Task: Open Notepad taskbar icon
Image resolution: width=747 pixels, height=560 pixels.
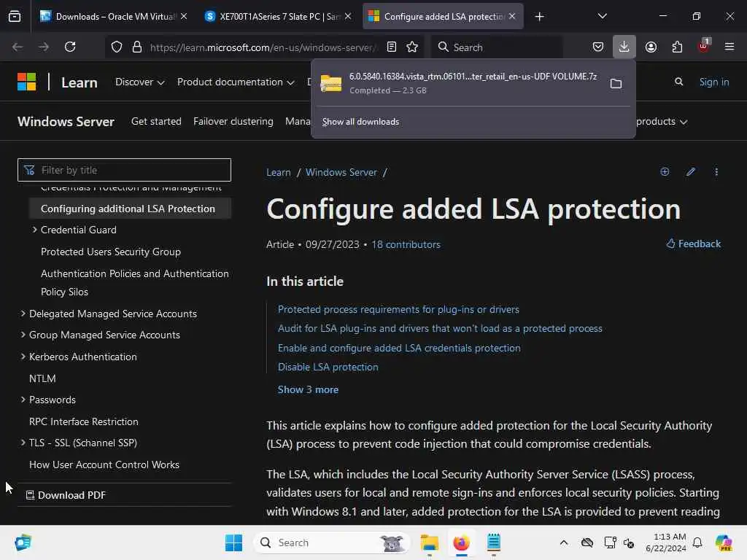Action: click(494, 542)
